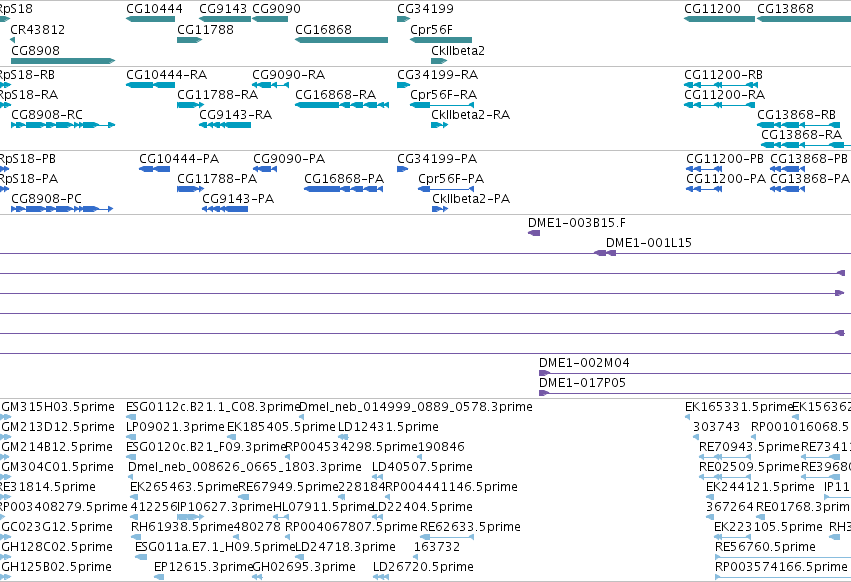Select the LD24718.3prime EST label
Viewport: 851px width, 582px height.
[x=345, y=547]
